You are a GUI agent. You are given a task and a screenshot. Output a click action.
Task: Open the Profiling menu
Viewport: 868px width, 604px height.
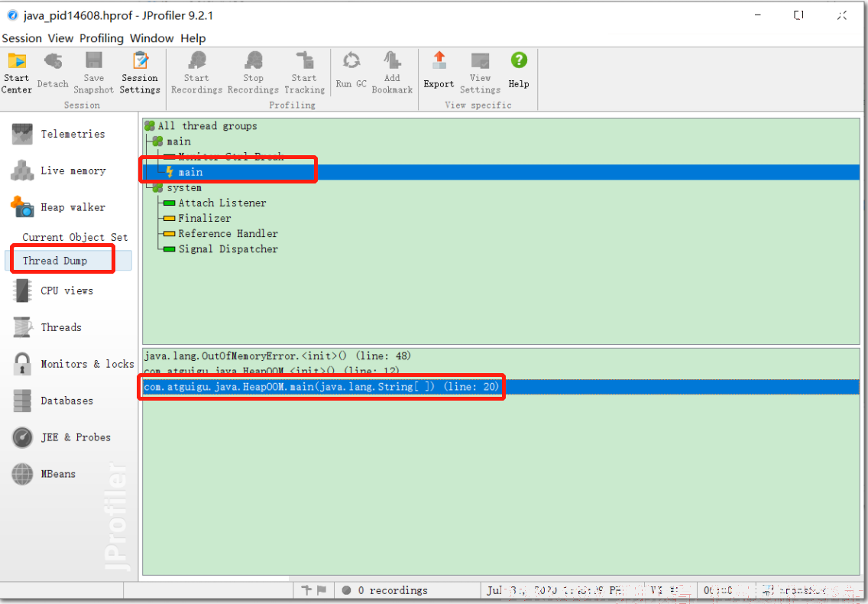coord(102,38)
